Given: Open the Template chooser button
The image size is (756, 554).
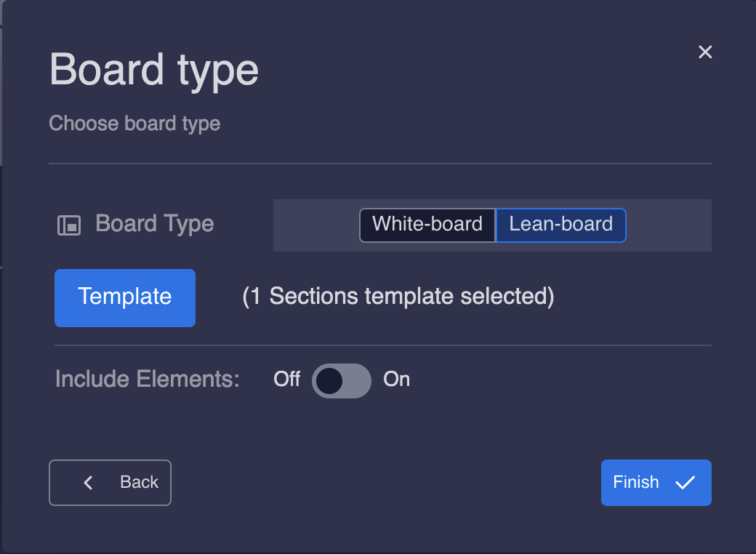Looking at the screenshot, I should pos(125,297).
